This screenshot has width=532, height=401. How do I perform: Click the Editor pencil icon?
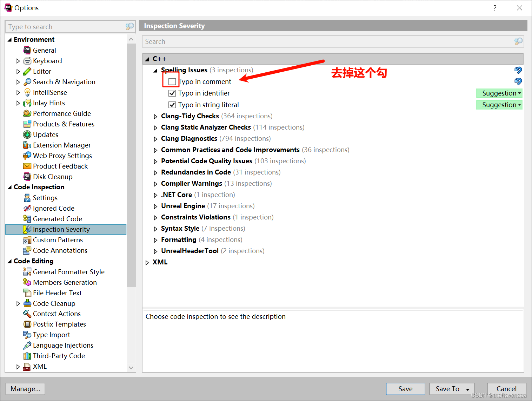point(27,71)
